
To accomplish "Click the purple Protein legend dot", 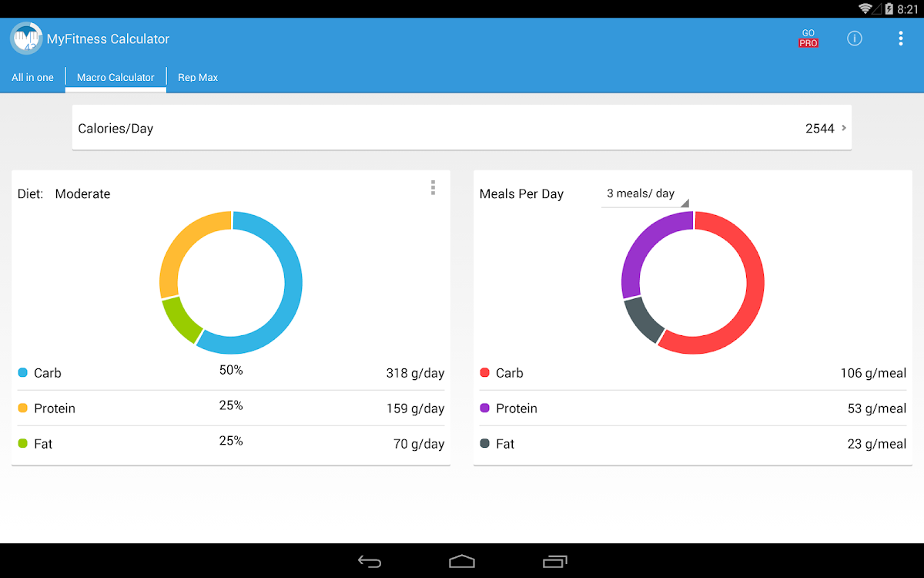I will tap(484, 408).
